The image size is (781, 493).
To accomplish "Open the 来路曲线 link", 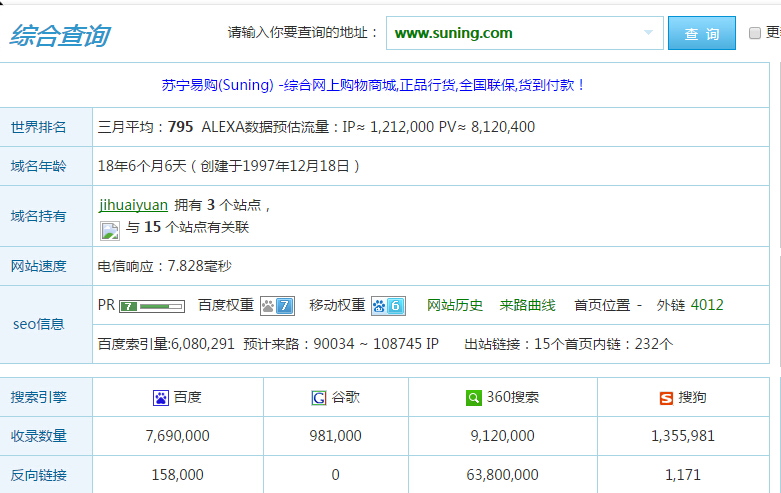I will (527, 305).
